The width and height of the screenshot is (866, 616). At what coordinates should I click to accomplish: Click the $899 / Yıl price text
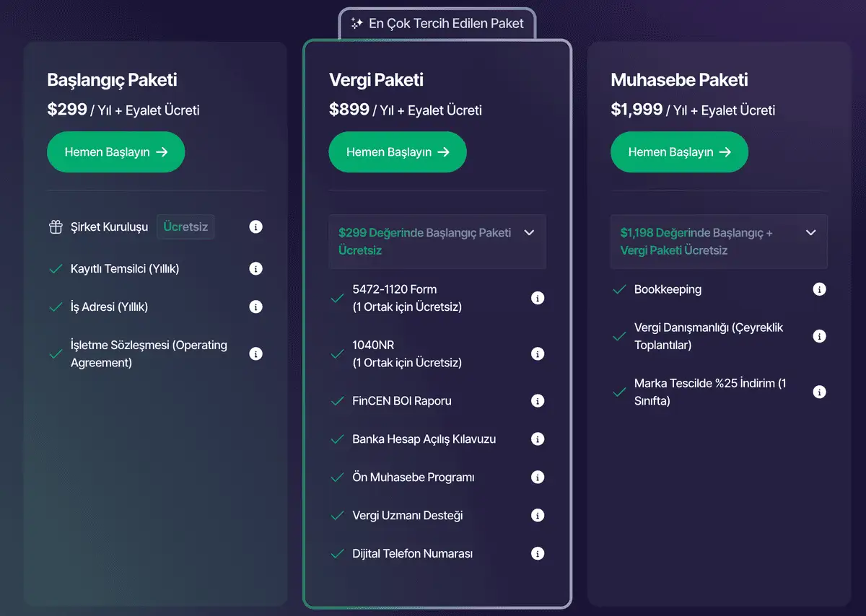pos(406,110)
